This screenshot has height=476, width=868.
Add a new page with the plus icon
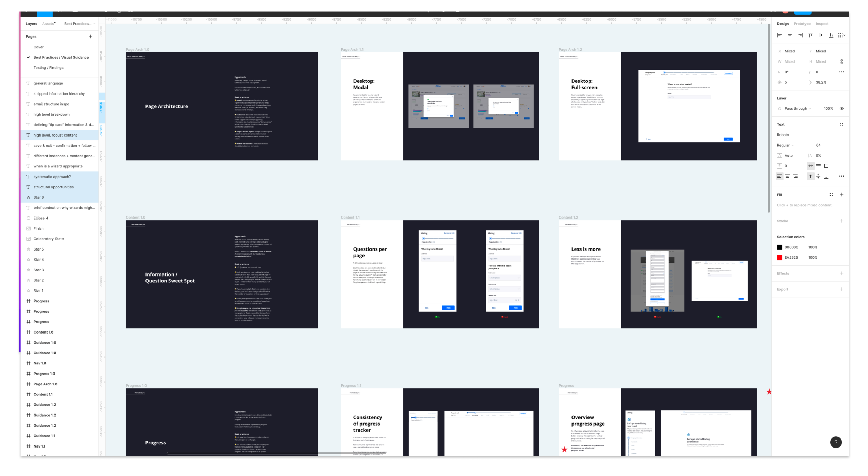[90, 36]
